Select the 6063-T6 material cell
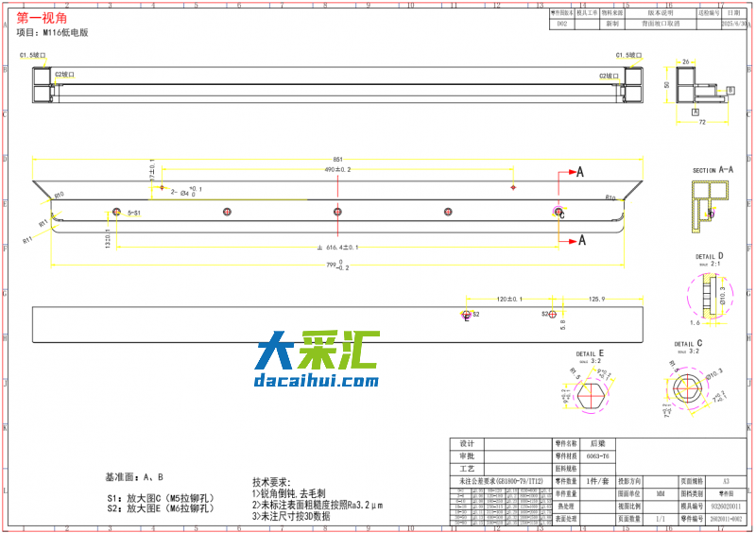The width and height of the screenshot is (756, 533). (597, 456)
